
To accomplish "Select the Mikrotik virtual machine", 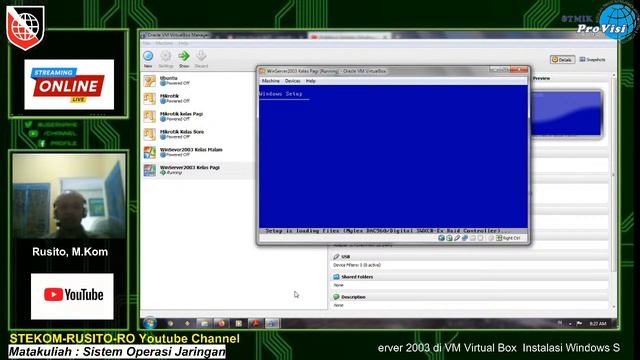I will [x=198, y=98].
